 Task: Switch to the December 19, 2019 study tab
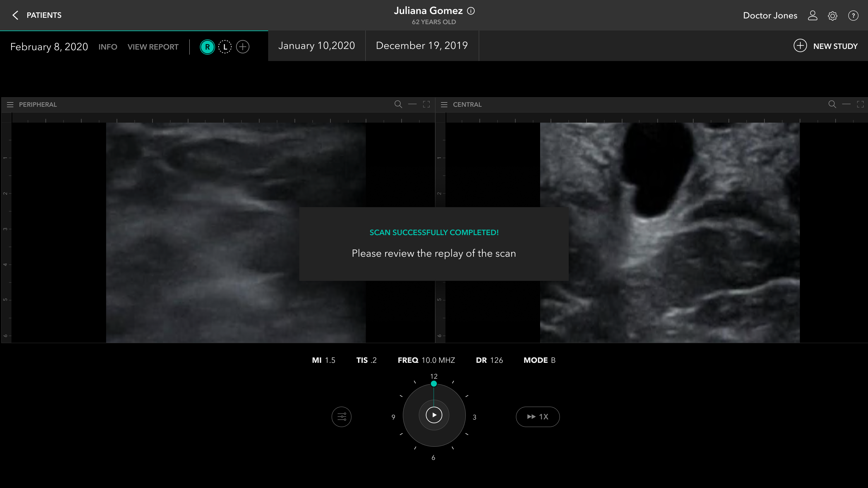click(x=422, y=45)
